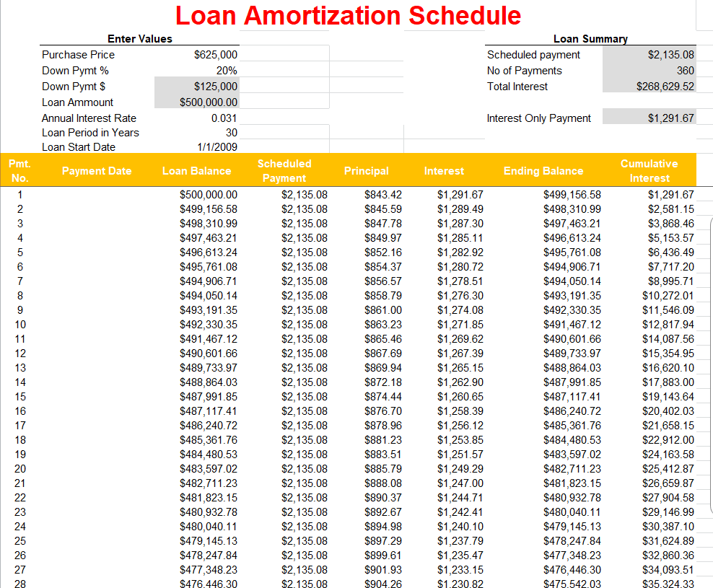Click the Purchase Price label
The height and width of the screenshot is (588, 713).
coord(78,55)
